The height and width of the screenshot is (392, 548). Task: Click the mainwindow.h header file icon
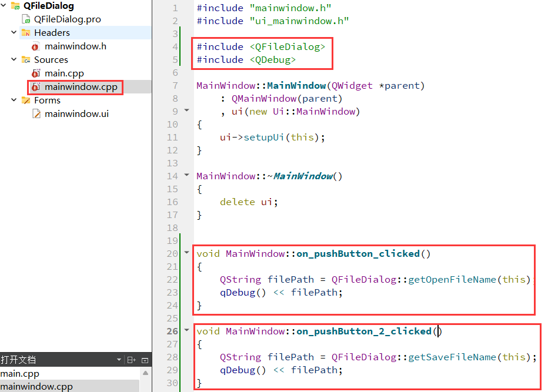click(x=35, y=46)
